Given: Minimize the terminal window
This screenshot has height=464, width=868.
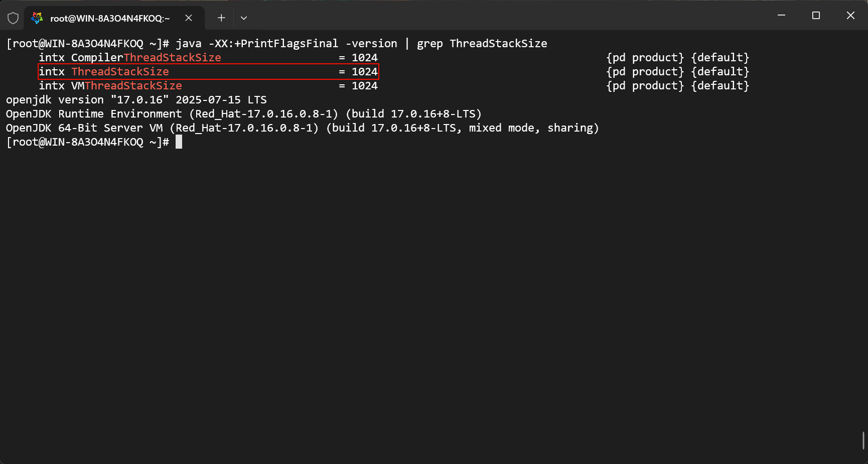Looking at the screenshot, I should [781, 16].
